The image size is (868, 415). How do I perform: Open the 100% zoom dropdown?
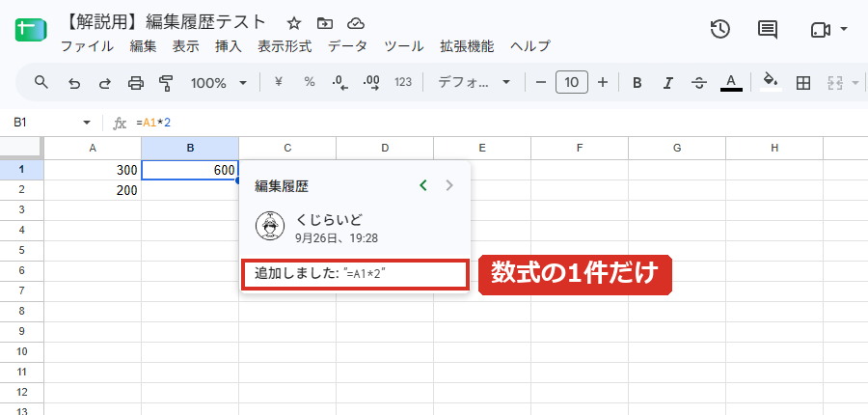219,83
